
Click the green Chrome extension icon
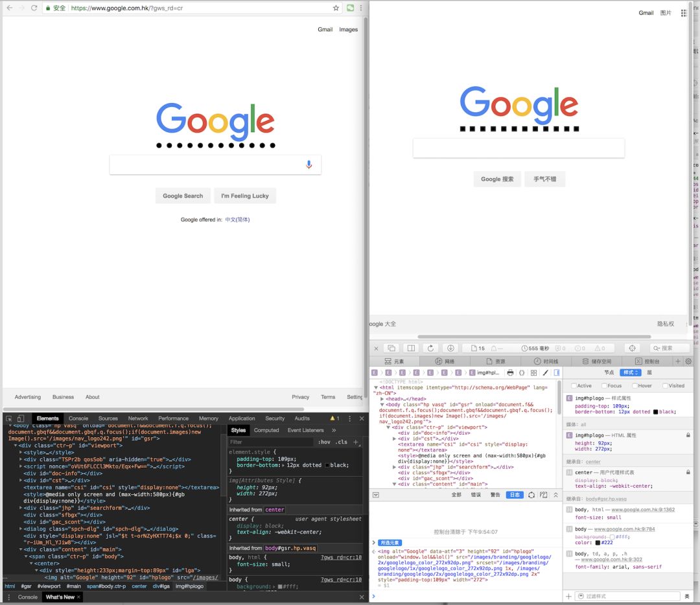[x=351, y=8]
